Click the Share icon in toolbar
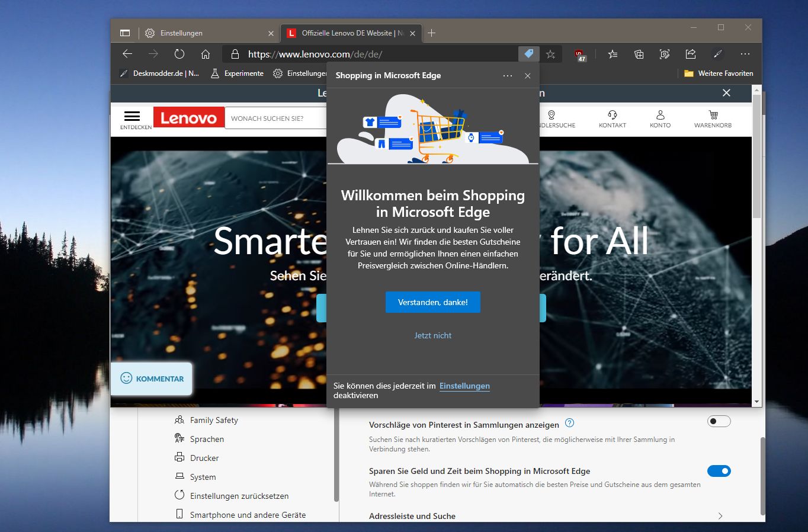Screen dimensions: 808x532 (691, 54)
